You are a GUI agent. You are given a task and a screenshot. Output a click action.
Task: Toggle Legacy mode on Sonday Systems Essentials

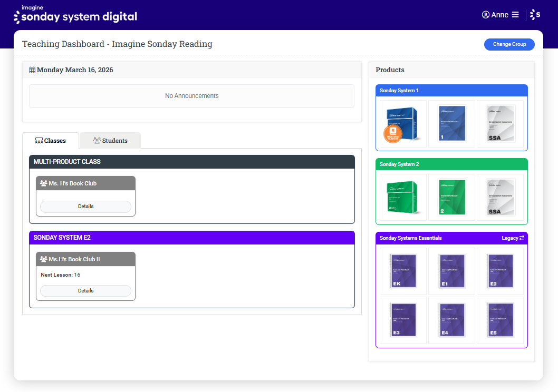[x=512, y=238]
